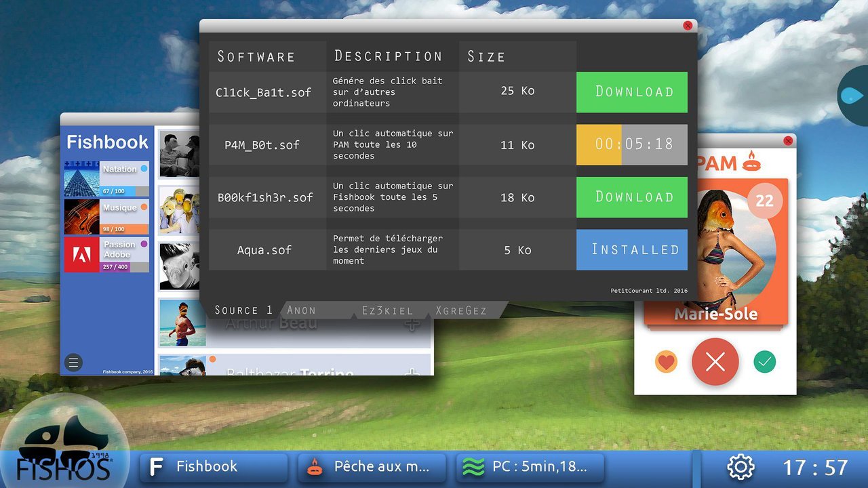868x488 pixels.
Task: Open Arthur Beau's Fishbook profile photo
Action: point(182,323)
